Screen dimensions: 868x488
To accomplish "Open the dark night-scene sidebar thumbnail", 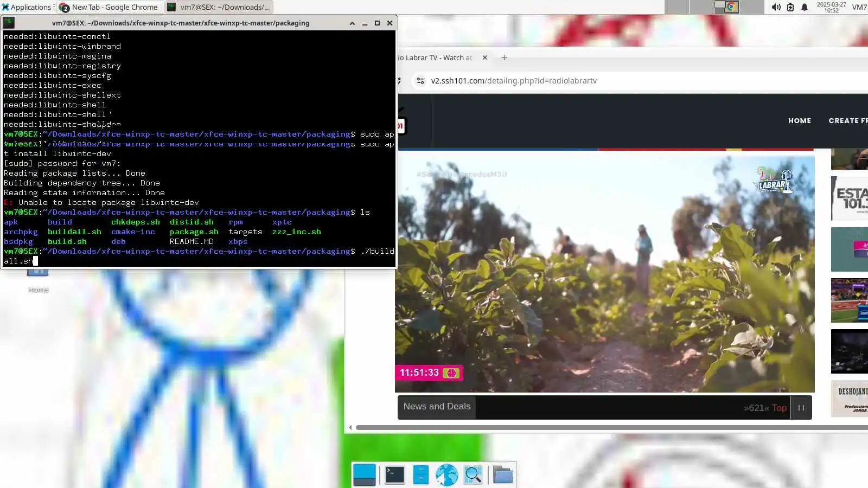I will (x=850, y=351).
